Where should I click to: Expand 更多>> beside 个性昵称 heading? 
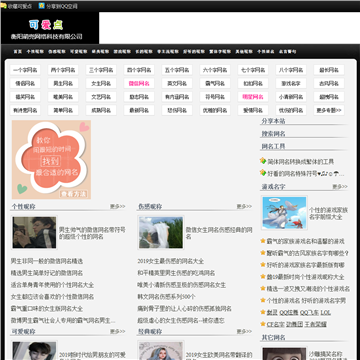point(118,207)
